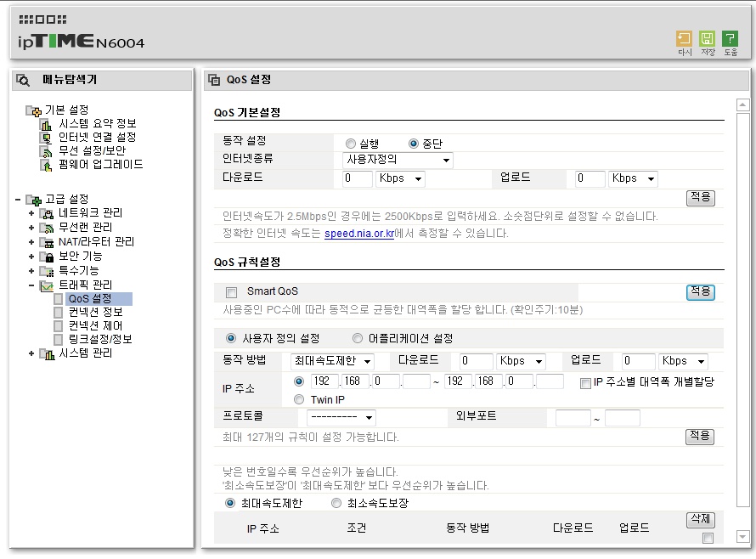Click the 펌웨어 업그레이드 icon
This screenshot has height=559, width=756.
47,166
